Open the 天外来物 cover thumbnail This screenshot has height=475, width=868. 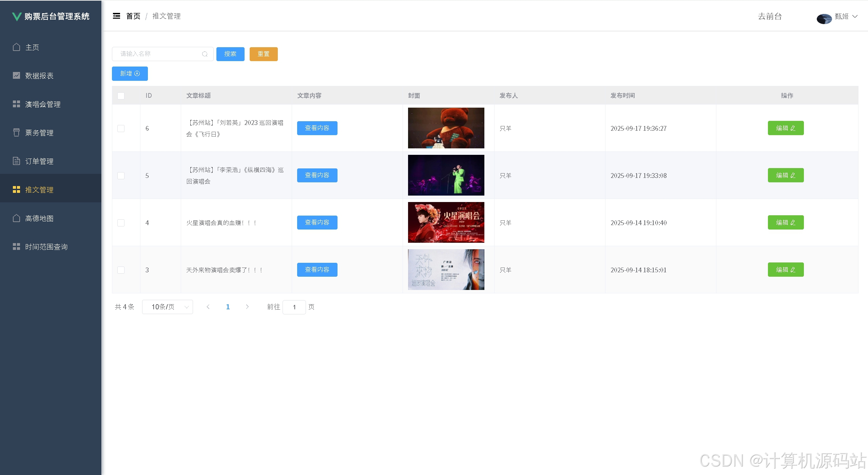point(446,270)
